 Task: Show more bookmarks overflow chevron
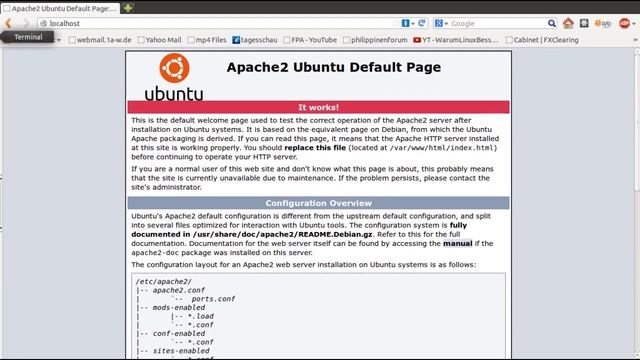(x=635, y=40)
